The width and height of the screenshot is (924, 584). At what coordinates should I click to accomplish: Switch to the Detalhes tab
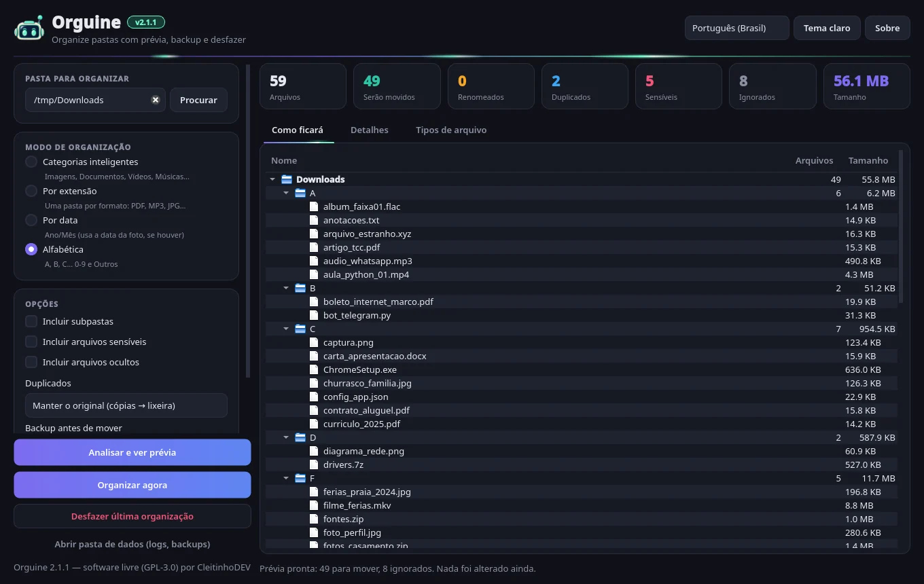(x=370, y=130)
